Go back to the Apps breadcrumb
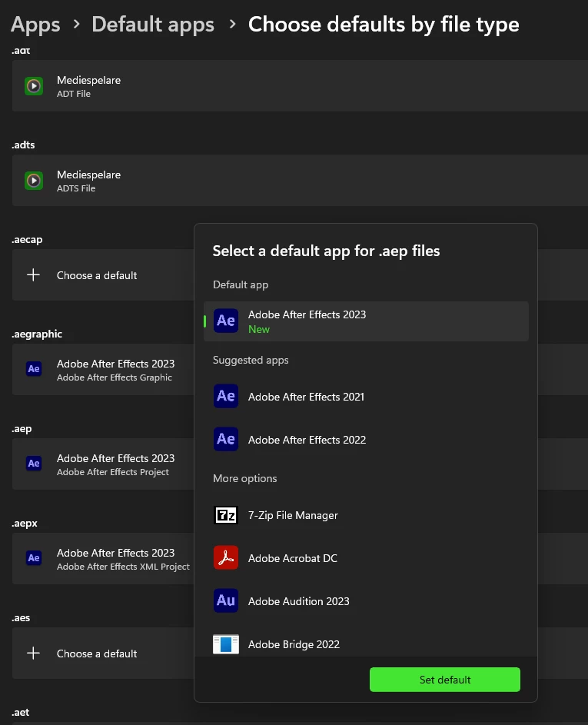This screenshot has height=725, width=588. point(35,25)
